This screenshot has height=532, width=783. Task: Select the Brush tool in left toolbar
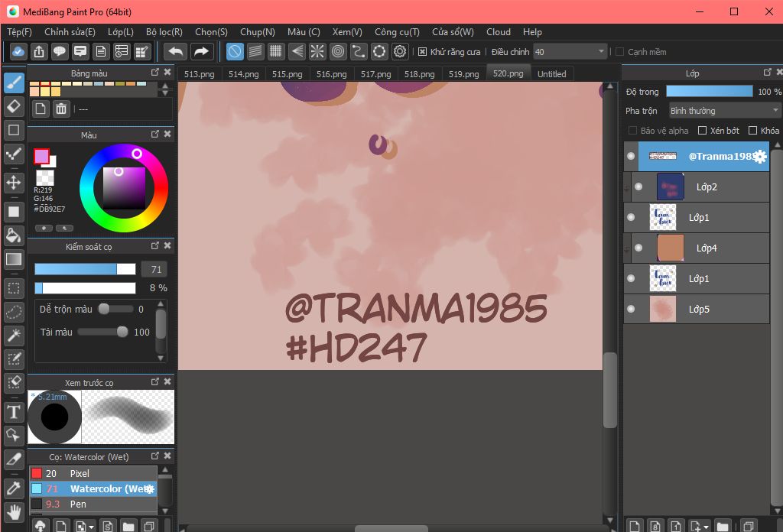click(x=14, y=83)
